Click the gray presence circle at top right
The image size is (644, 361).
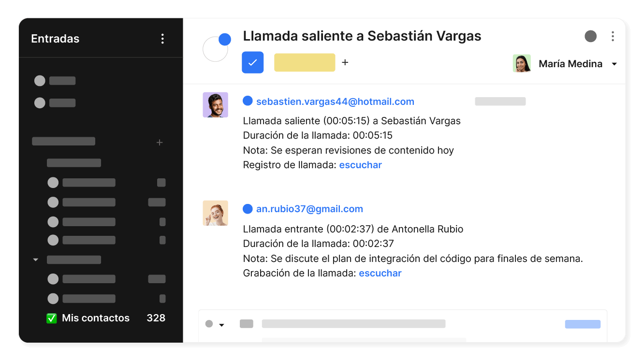coord(590,36)
